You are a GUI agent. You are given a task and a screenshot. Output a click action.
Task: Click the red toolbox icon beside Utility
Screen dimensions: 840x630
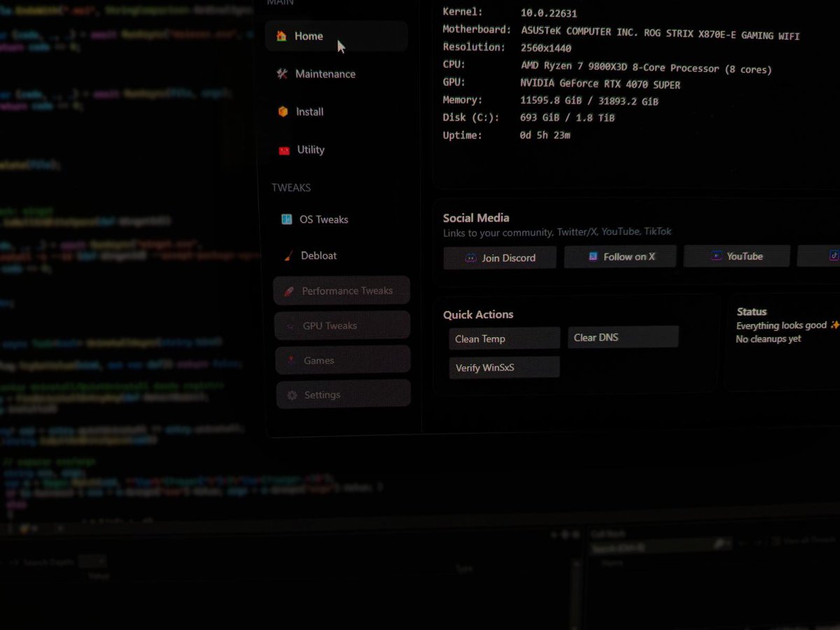pos(283,150)
